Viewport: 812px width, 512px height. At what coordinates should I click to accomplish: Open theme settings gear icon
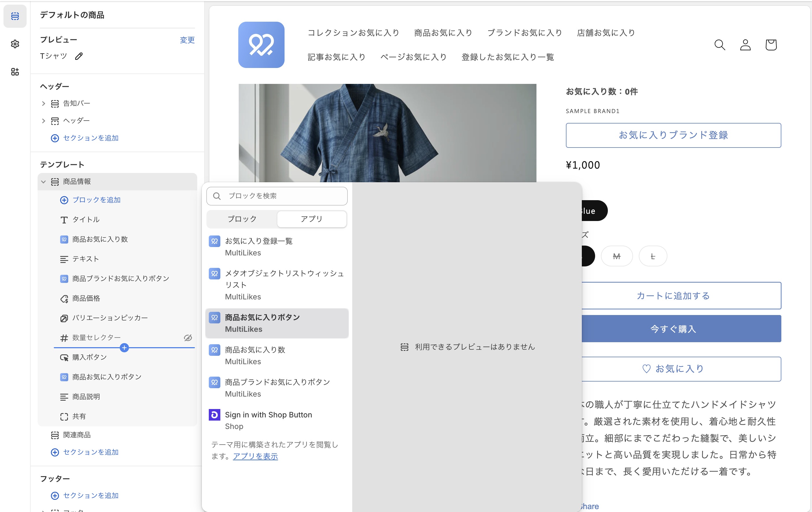tap(15, 44)
